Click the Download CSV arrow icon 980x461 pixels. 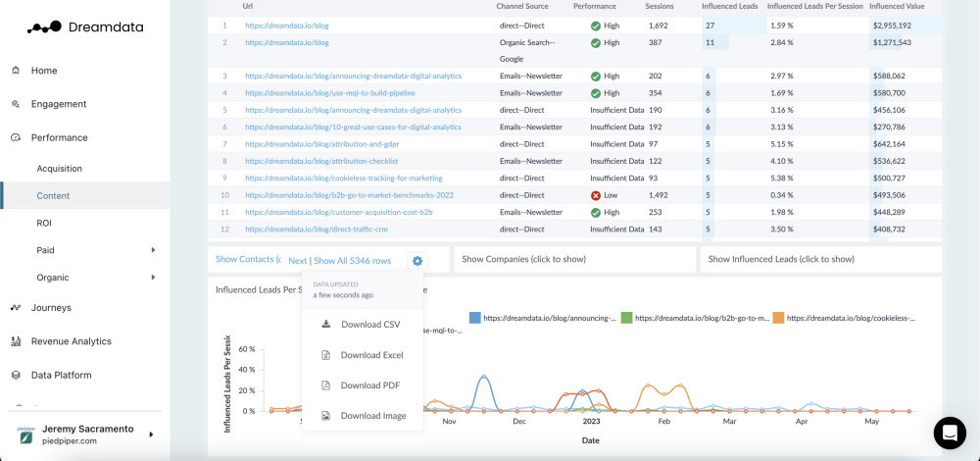(325, 324)
